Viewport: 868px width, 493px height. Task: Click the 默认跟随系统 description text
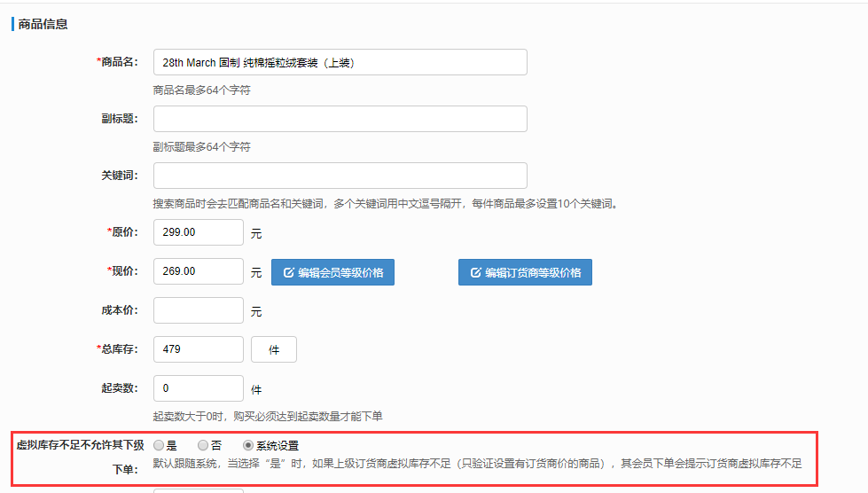click(x=477, y=464)
